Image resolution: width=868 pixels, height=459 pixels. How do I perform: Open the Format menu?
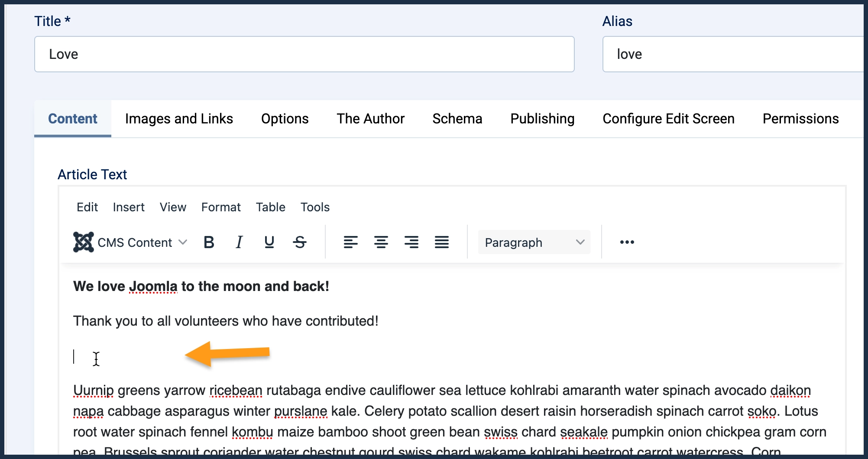coord(221,207)
